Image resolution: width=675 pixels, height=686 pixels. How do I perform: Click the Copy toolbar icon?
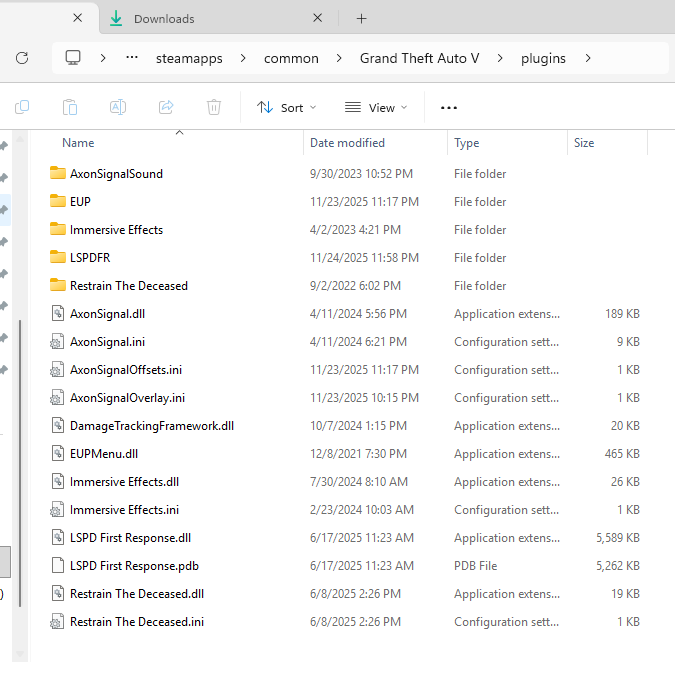22,107
